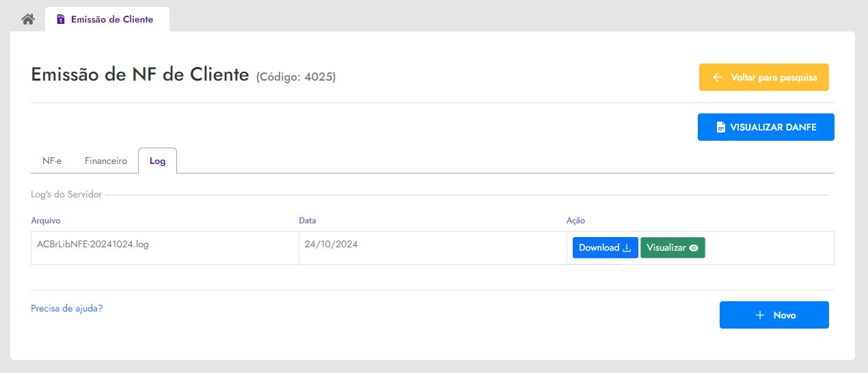Open the Emissão de Cliente page tab
The width and height of the screenshot is (868, 373).
[x=107, y=19]
